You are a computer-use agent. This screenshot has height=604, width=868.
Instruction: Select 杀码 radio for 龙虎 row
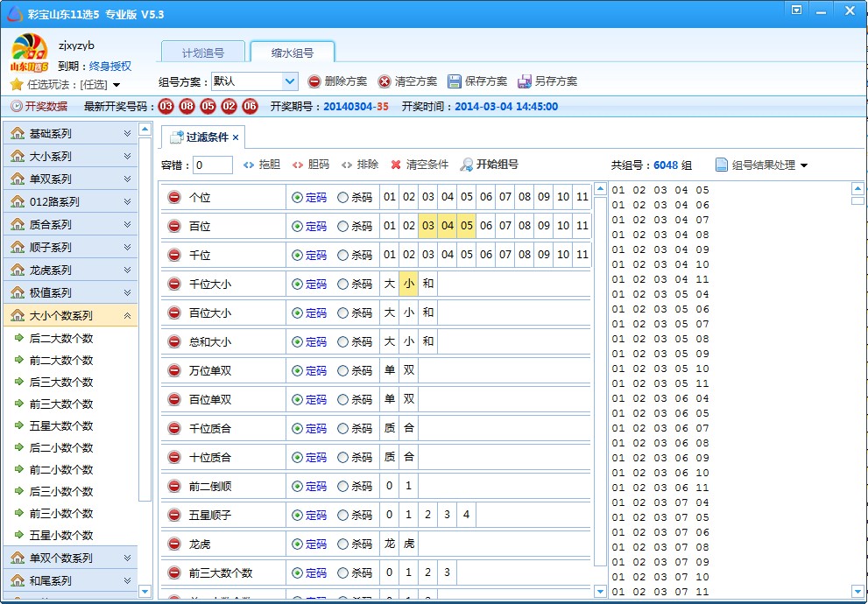[x=342, y=544]
